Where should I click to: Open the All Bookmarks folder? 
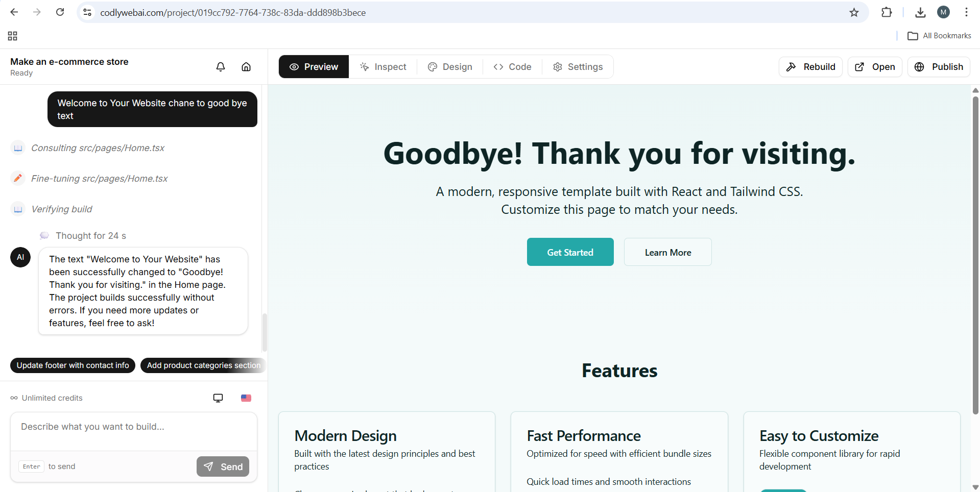[x=939, y=36]
